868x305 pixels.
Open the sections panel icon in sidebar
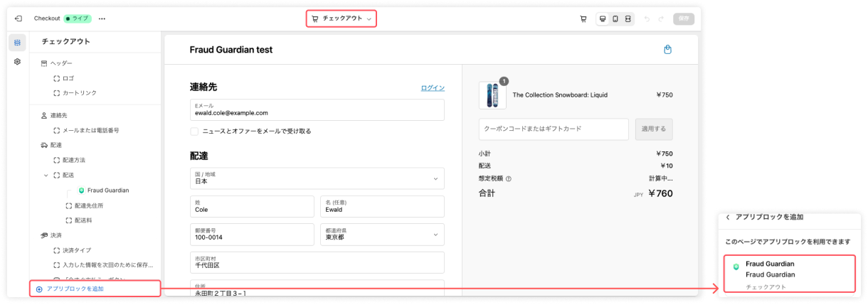click(x=17, y=43)
